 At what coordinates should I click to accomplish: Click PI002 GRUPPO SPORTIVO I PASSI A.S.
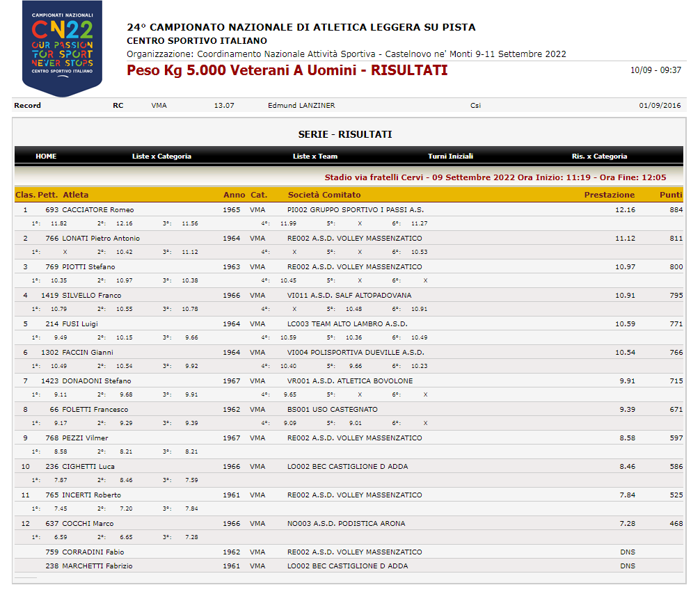coord(356,210)
